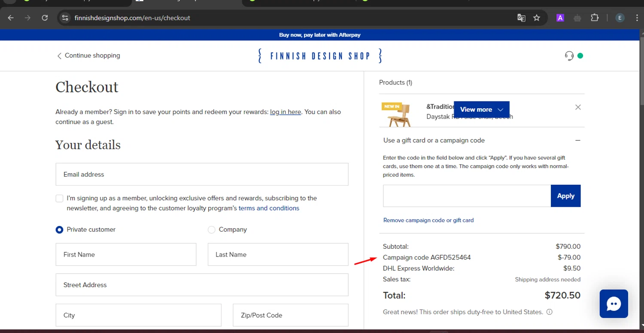644x333 pixels.
Task: Open the terms and conditions link
Action: [x=269, y=208]
